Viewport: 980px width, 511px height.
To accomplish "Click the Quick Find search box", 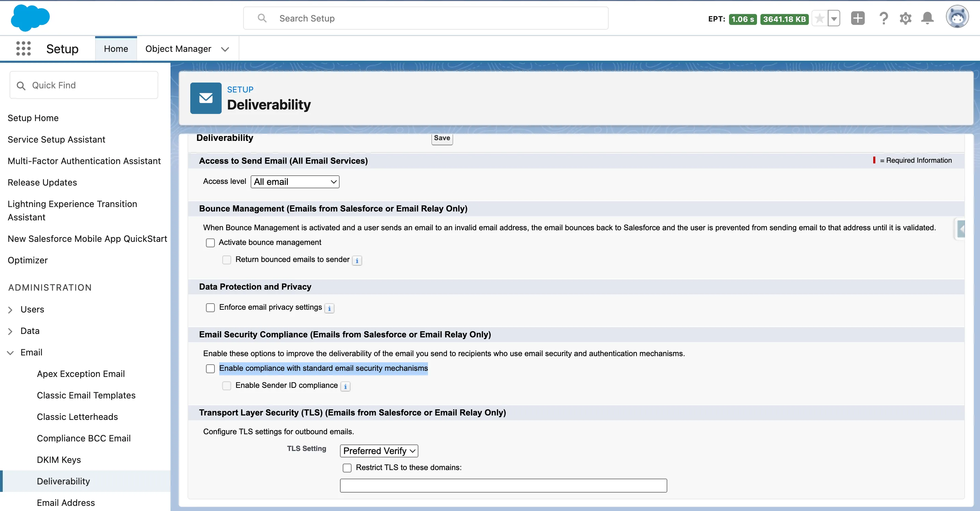I will point(84,85).
